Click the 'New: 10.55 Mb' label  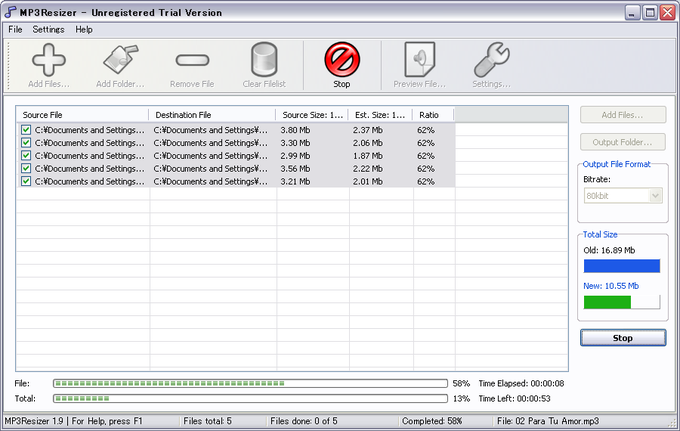(611, 286)
